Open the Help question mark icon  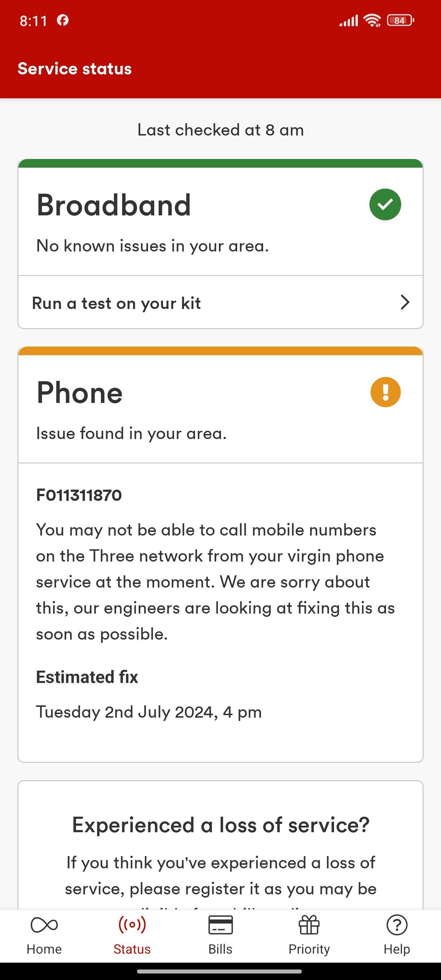click(x=397, y=925)
